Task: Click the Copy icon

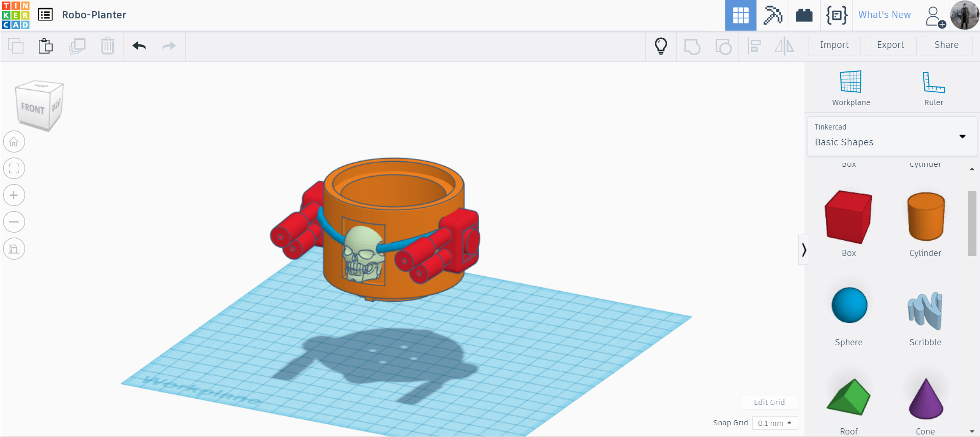Action: [16, 46]
